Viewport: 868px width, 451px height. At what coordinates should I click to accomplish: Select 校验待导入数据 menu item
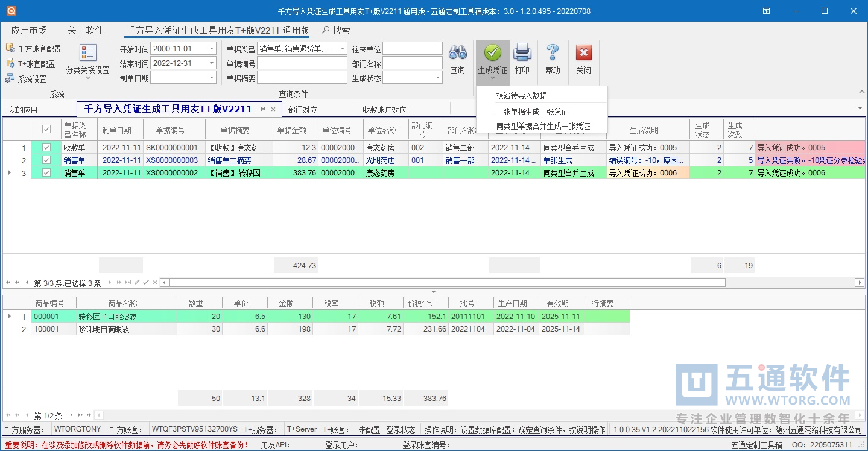coord(522,95)
